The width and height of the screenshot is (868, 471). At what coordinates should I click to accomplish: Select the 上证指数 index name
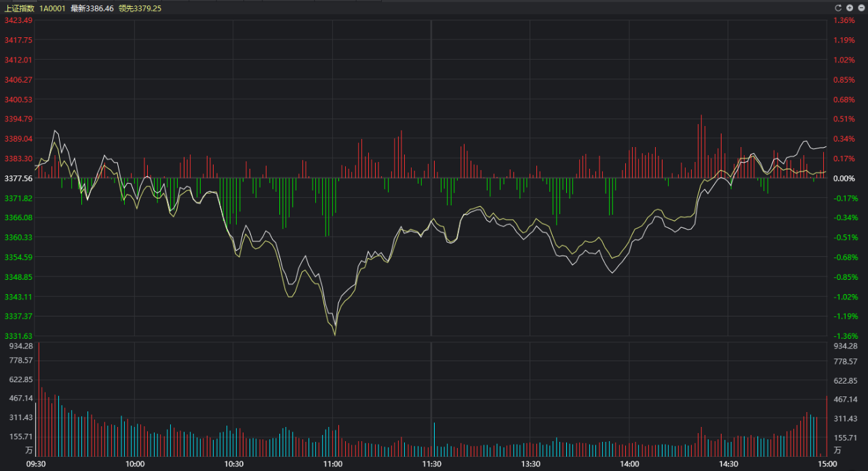point(19,8)
